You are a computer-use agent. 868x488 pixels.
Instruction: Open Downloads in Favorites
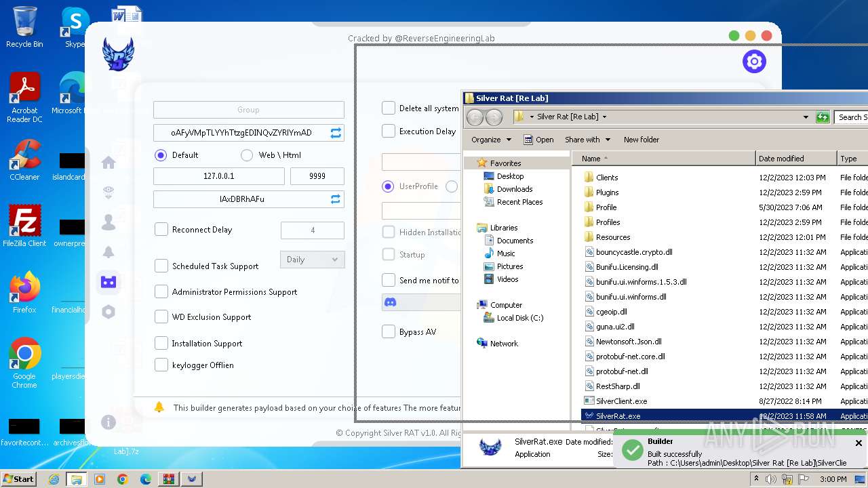pos(514,189)
